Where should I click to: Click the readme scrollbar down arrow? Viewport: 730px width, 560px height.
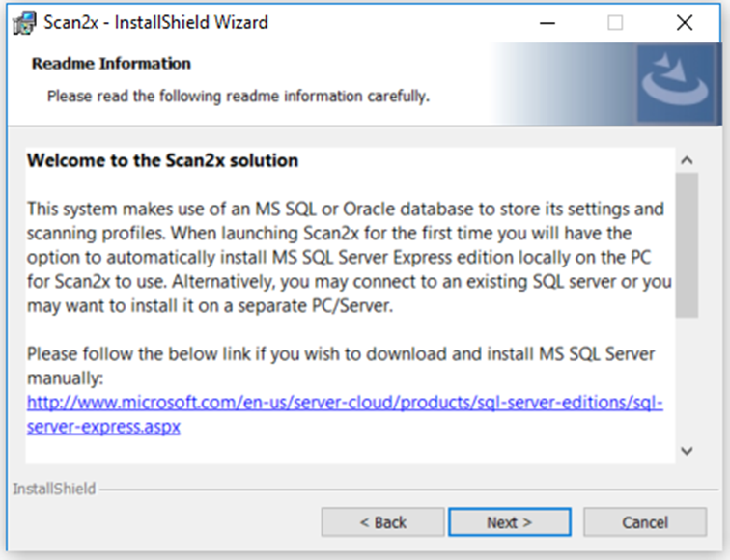point(687,450)
